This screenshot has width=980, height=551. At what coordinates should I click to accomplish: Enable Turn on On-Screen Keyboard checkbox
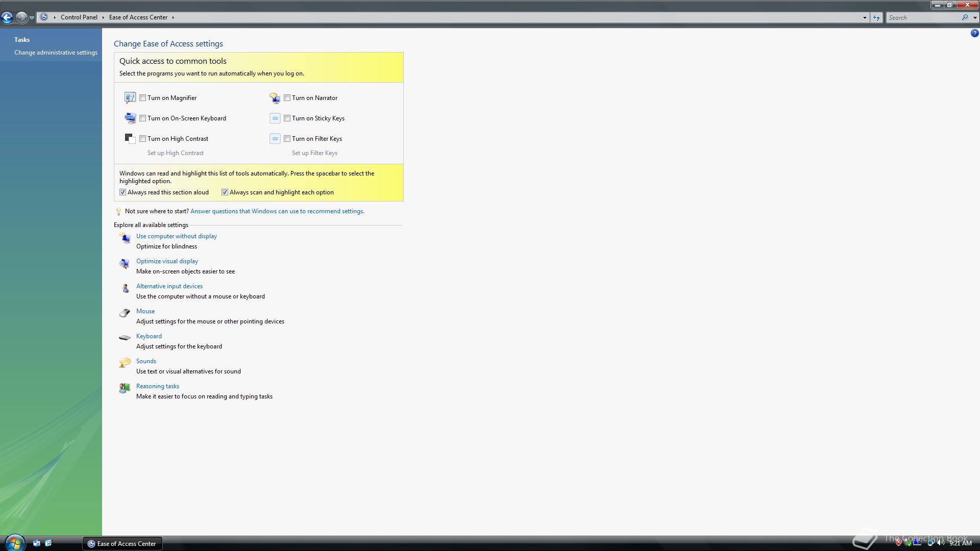click(x=143, y=118)
